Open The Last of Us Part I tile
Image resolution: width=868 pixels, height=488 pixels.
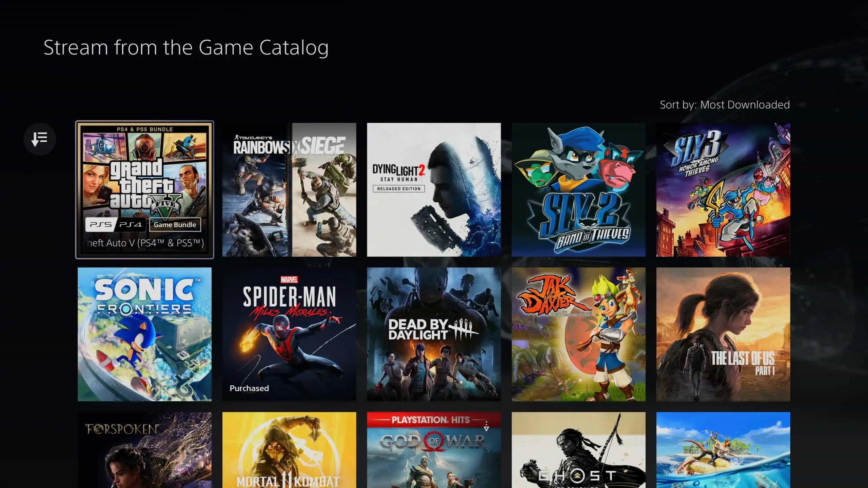coord(723,334)
